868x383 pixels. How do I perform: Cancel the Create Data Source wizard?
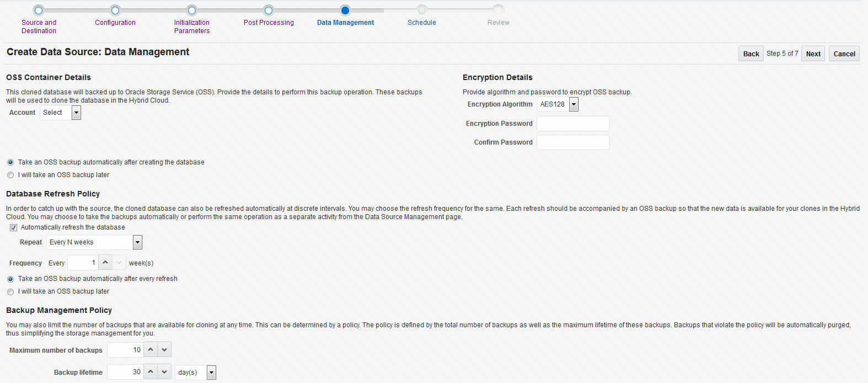(844, 54)
